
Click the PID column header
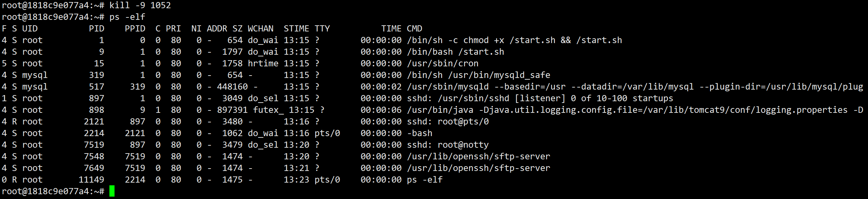[96, 28]
